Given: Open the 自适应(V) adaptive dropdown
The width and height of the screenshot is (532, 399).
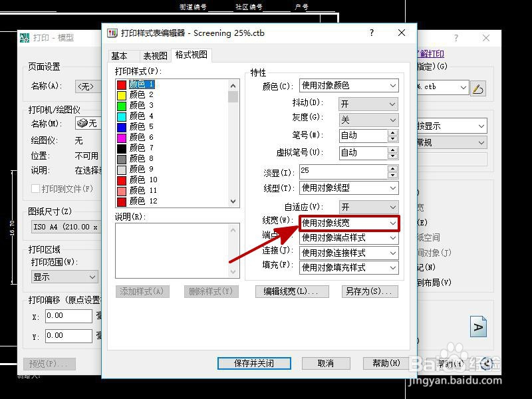Looking at the screenshot, I should [368, 207].
